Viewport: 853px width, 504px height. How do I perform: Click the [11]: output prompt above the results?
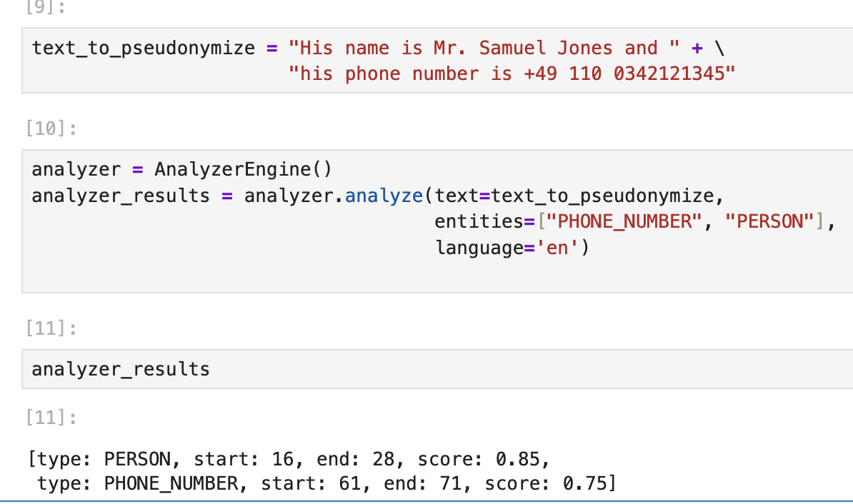pyautogui.click(x=51, y=418)
